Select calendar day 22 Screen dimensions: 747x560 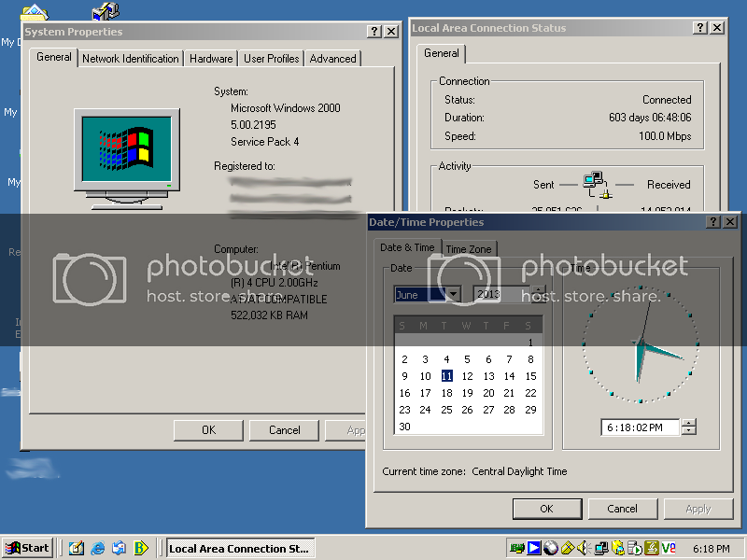click(x=530, y=393)
